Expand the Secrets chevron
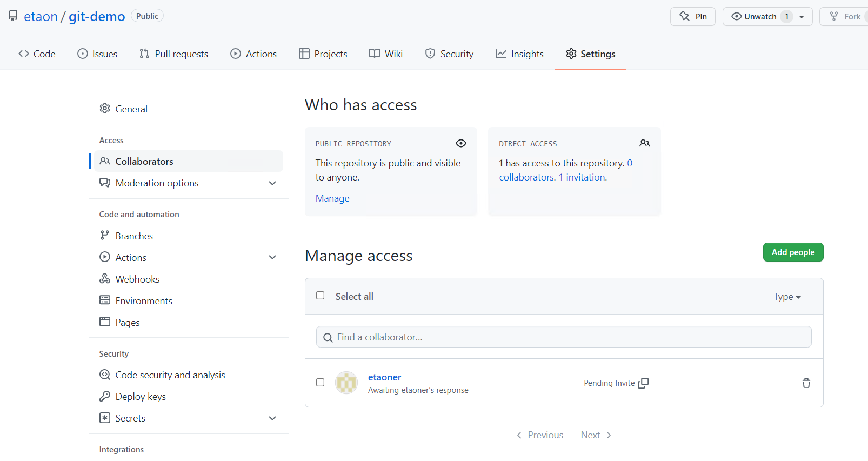The width and height of the screenshot is (868, 461). click(272, 418)
